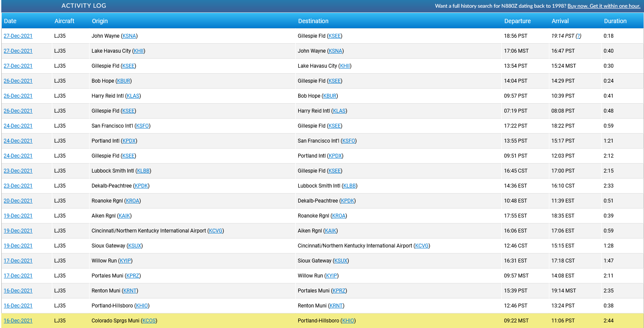Open KPDK link in the Origin column
This screenshot has height=328, width=644.
pos(141,186)
